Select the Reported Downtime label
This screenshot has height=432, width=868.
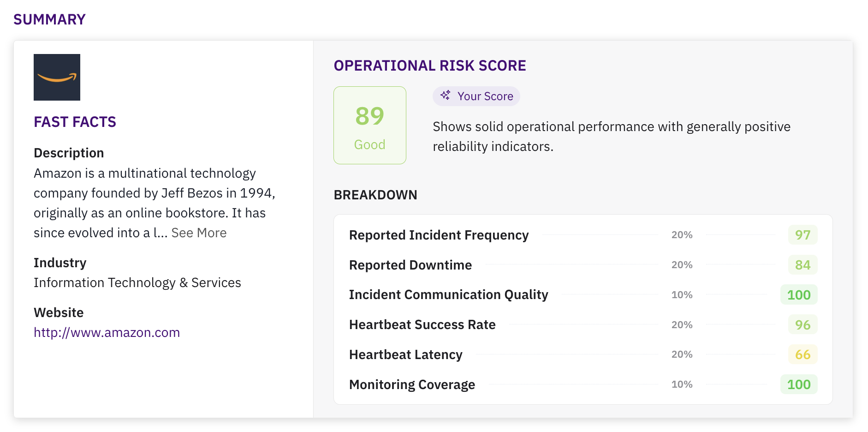click(410, 265)
